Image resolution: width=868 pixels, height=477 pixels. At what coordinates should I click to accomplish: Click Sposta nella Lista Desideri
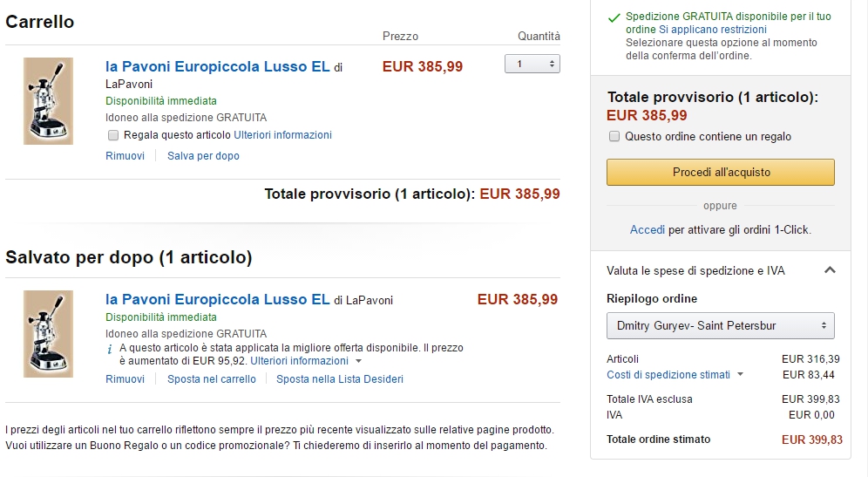340,379
